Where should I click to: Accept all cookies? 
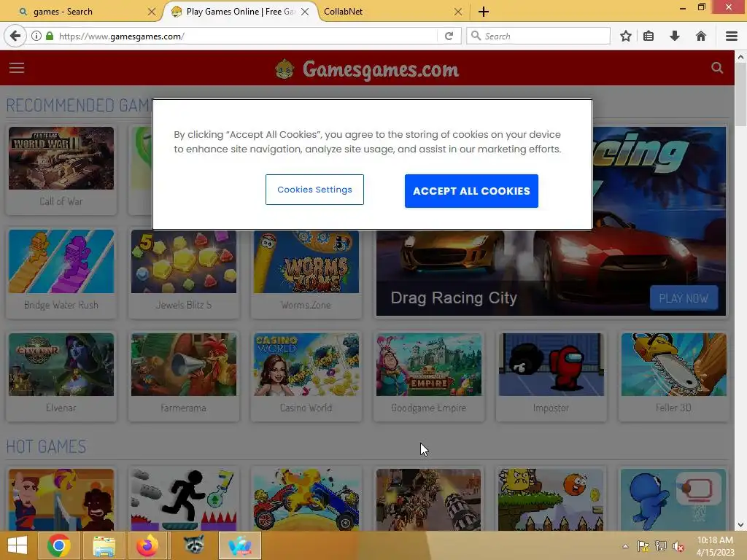471,191
